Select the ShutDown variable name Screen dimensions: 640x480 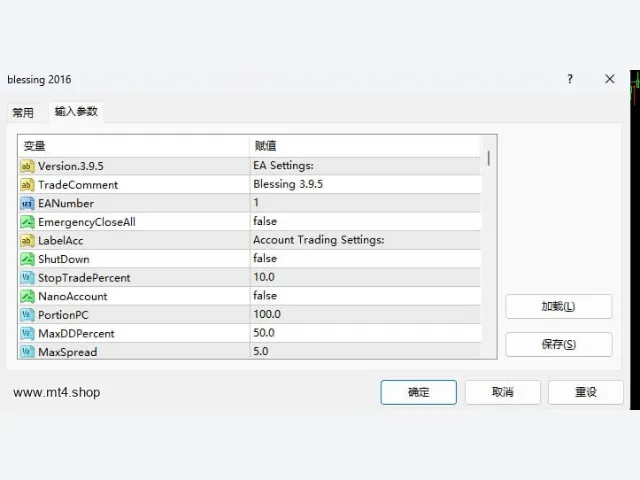[64, 259]
